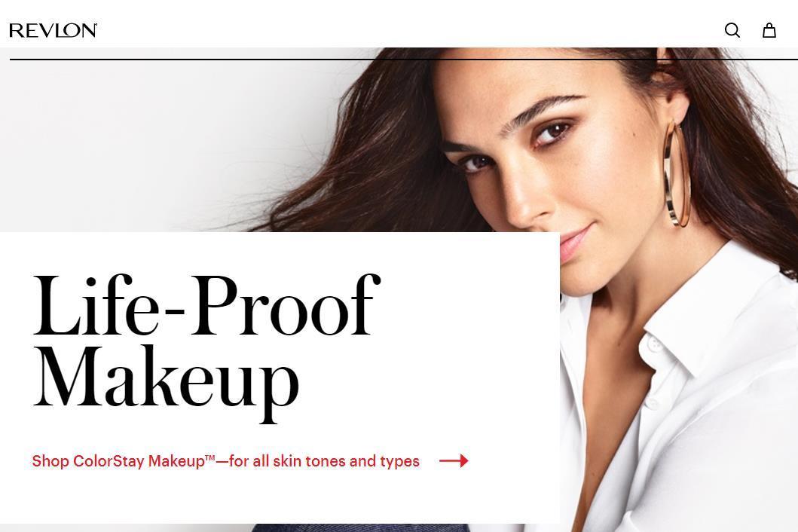Open the search magnifier icon

(732, 31)
